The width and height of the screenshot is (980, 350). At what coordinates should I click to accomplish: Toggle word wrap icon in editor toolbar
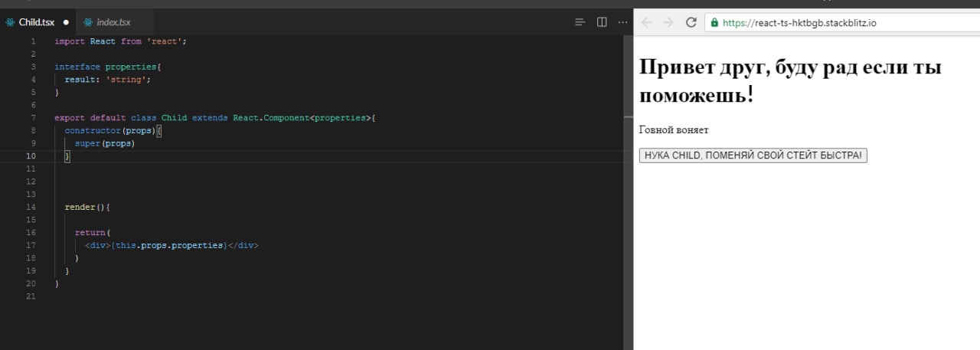pos(580,21)
